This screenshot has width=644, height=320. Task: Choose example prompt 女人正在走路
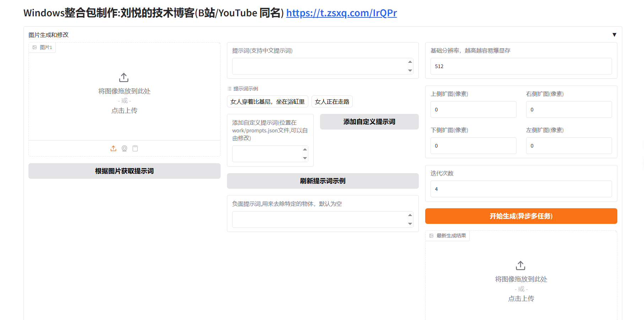(332, 102)
